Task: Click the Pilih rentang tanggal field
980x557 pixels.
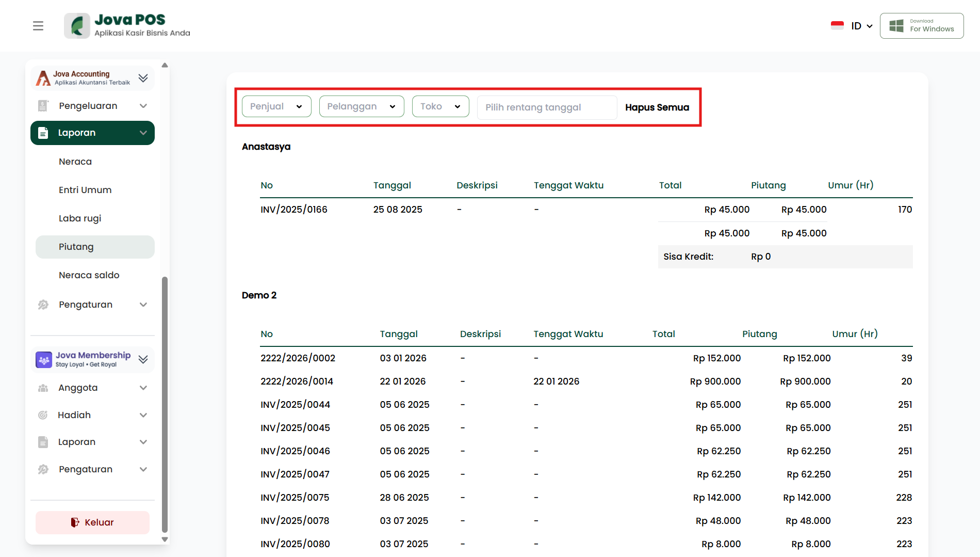Action: pyautogui.click(x=547, y=107)
